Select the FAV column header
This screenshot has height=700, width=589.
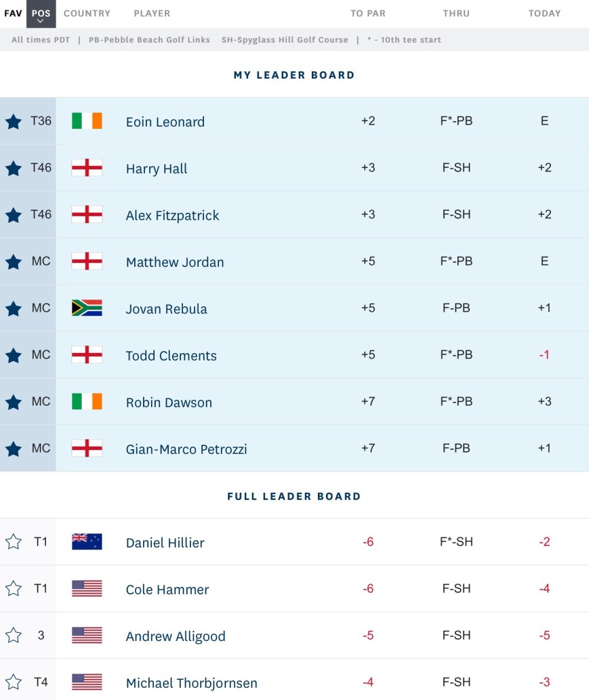coord(13,14)
